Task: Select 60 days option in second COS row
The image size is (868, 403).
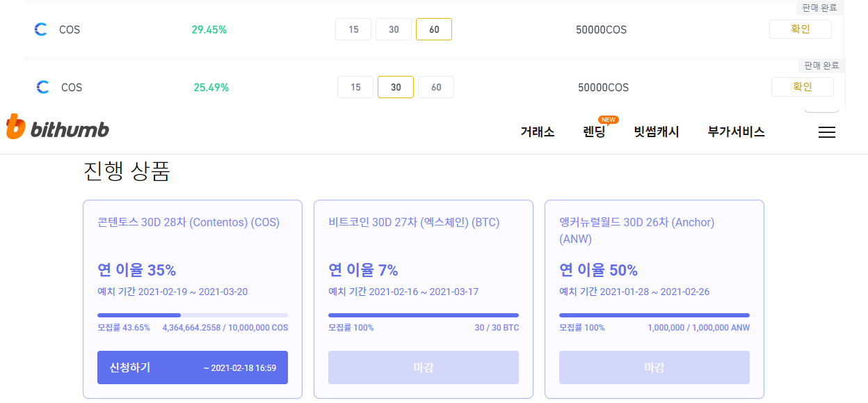Action: (x=436, y=88)
